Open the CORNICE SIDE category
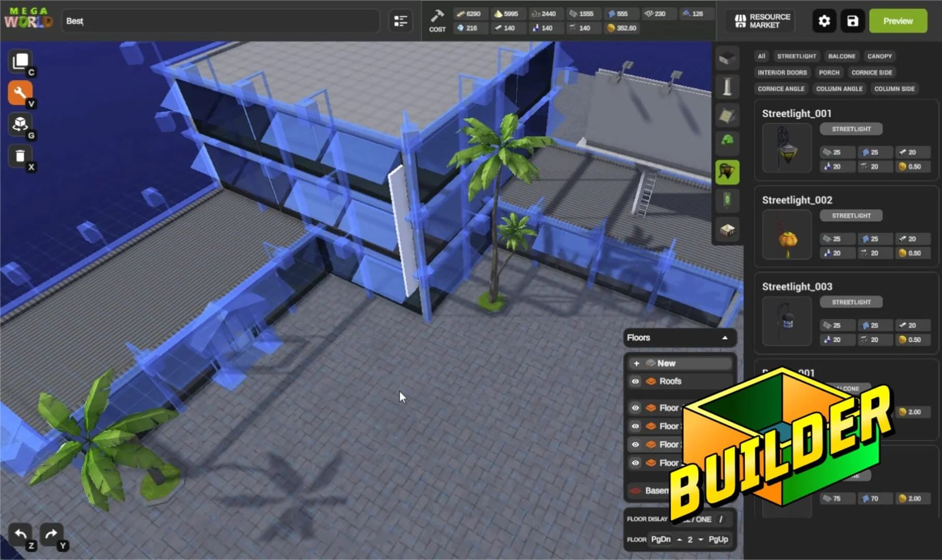 [x=871, y=72]
